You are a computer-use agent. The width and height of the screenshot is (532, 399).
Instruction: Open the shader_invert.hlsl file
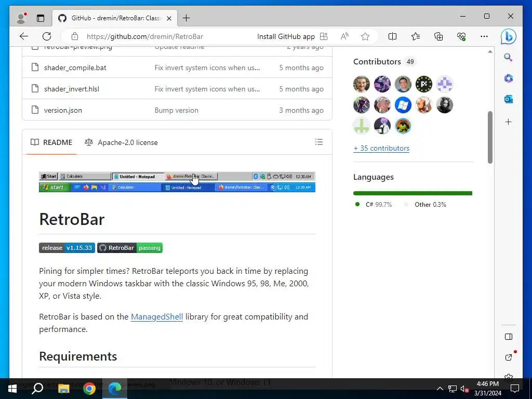[72, 89]
